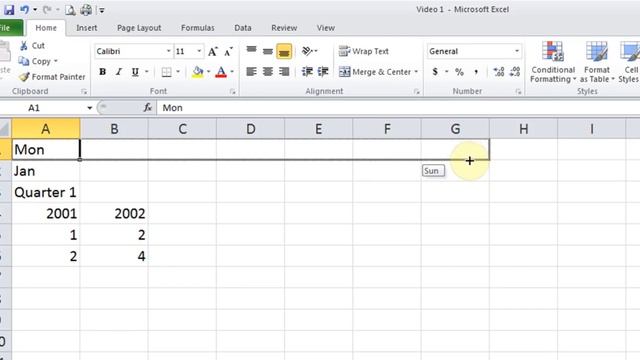Image resolution: width=640 pixels, height=360 pixels.
Task: Open Clipboard dialog launcher
Action: pyautogui.click(x=84, y=91)
